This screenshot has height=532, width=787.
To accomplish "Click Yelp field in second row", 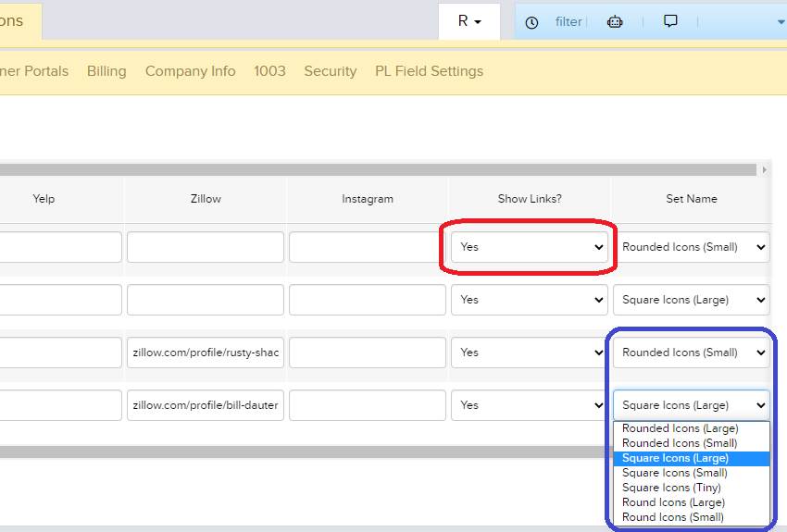I will [x=60, y=300].
